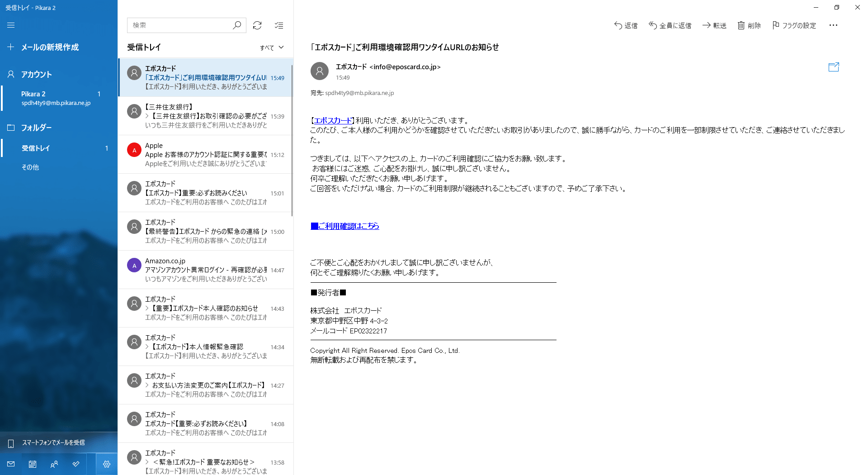Switch to Mail view icon

tap(11, 464)
